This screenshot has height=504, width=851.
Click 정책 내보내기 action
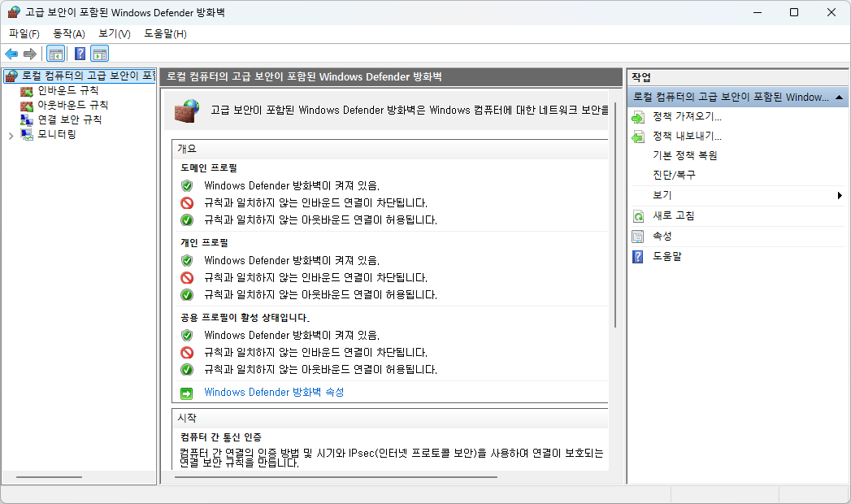(687, 136)
